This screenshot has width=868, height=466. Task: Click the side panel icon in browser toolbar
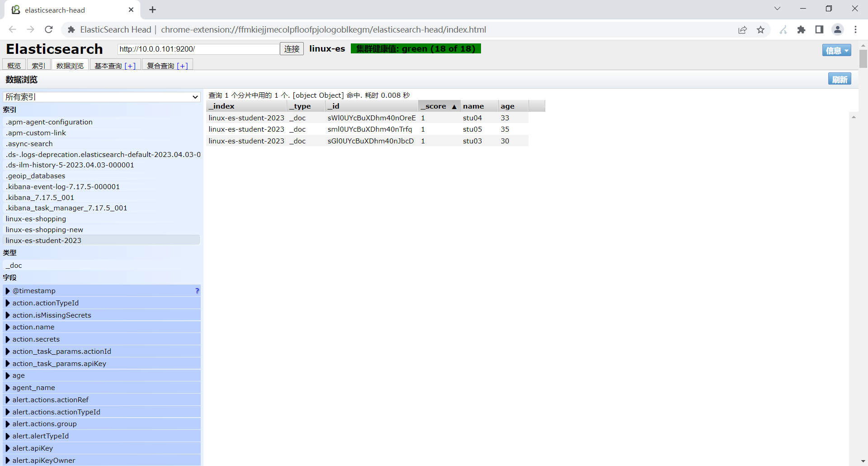(819, 29)
